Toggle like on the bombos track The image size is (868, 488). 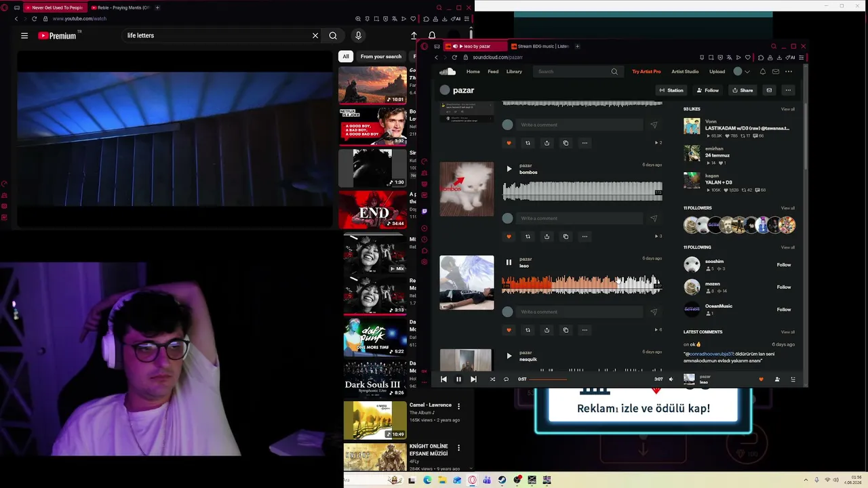pos(509,237)
